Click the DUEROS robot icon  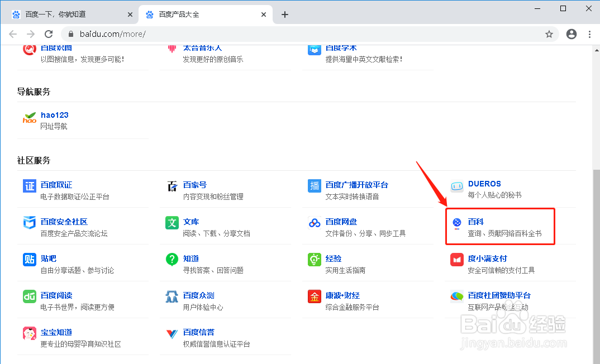coord(457,186)
